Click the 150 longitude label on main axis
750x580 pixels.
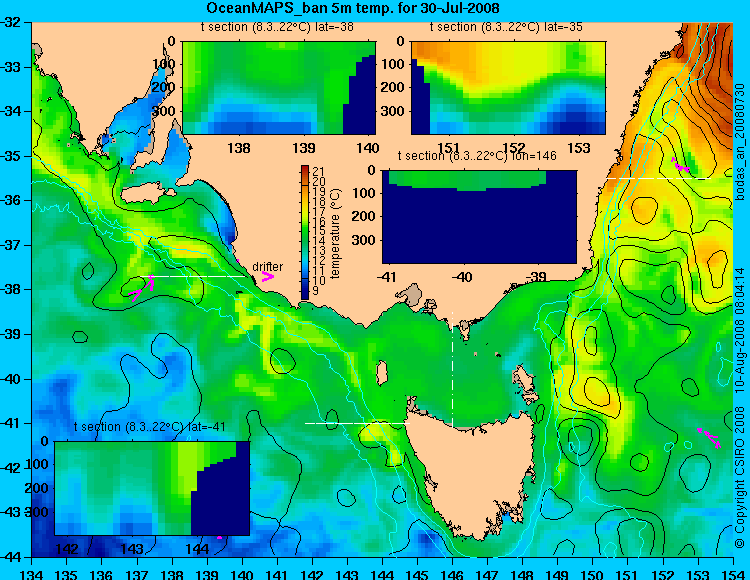tap(592, 574)
